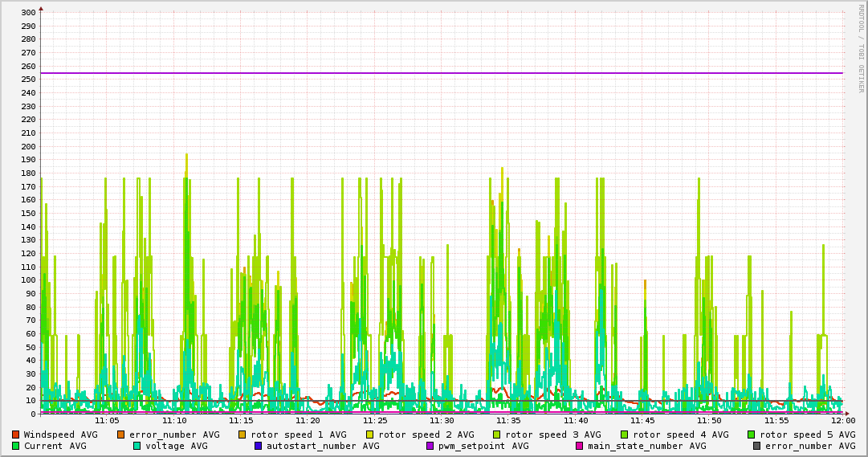
Task: Select the orange error_number AVG legend marker
Action: 121,435
